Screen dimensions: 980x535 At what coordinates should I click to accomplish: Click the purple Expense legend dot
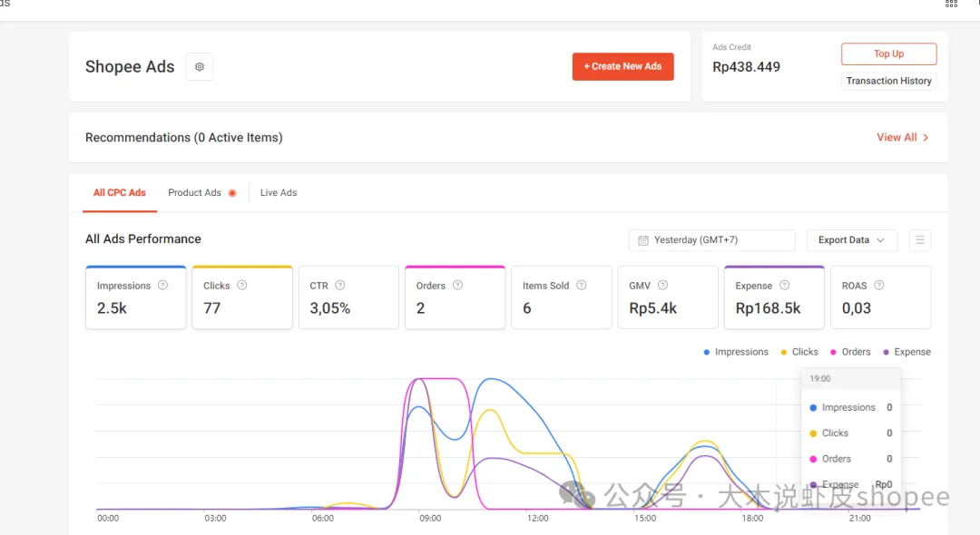coord(886,352)
